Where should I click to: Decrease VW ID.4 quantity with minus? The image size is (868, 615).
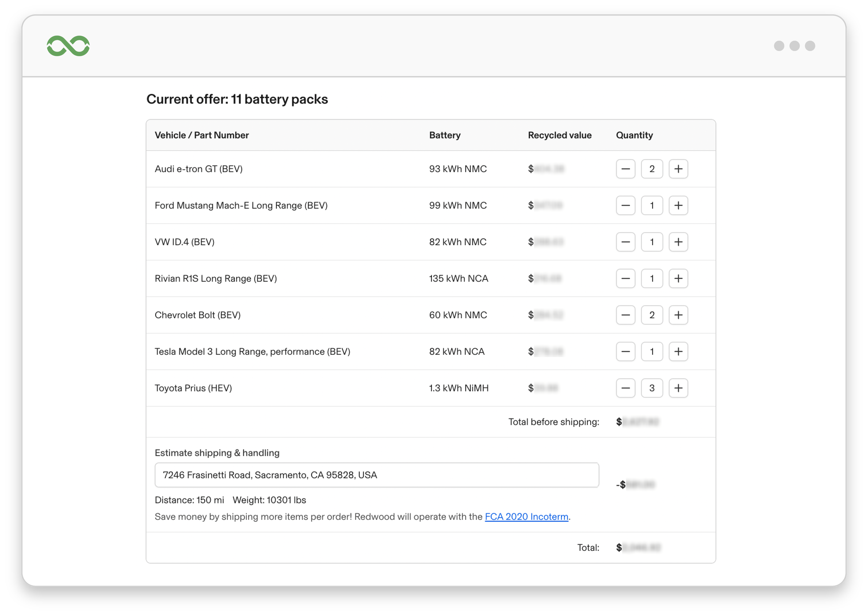point(626,242)
